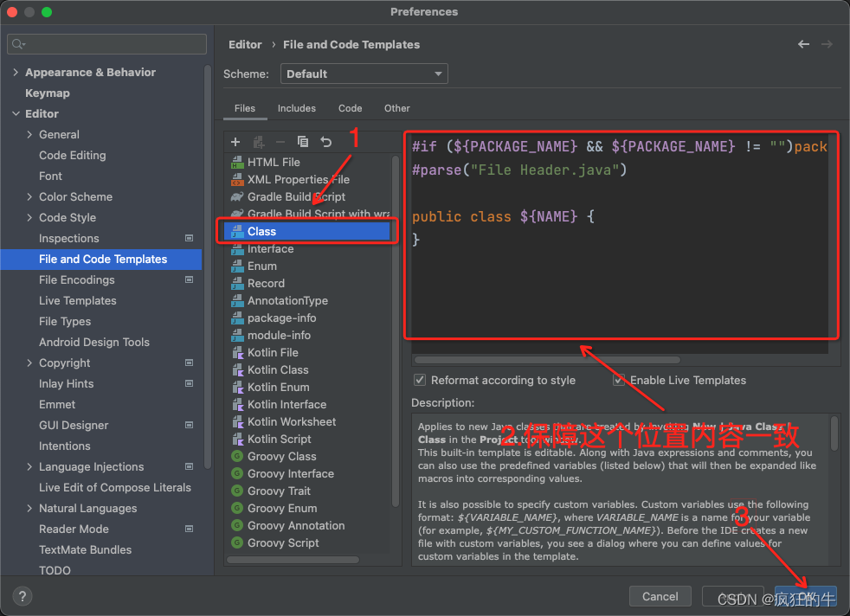850x616 pixels.
Task: Click the HTML File template icon
Action: coord(237,162)
